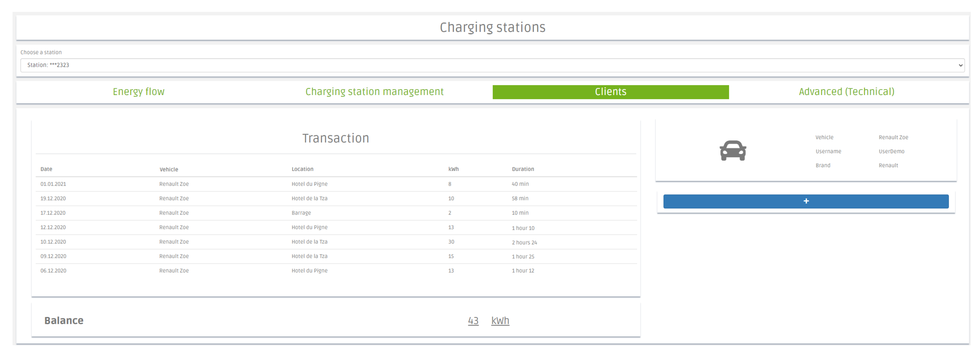Image resolution: width=980 pixels, height=354 pixels.
Task: Click the Location column header
Action: [x=302, y=169]
